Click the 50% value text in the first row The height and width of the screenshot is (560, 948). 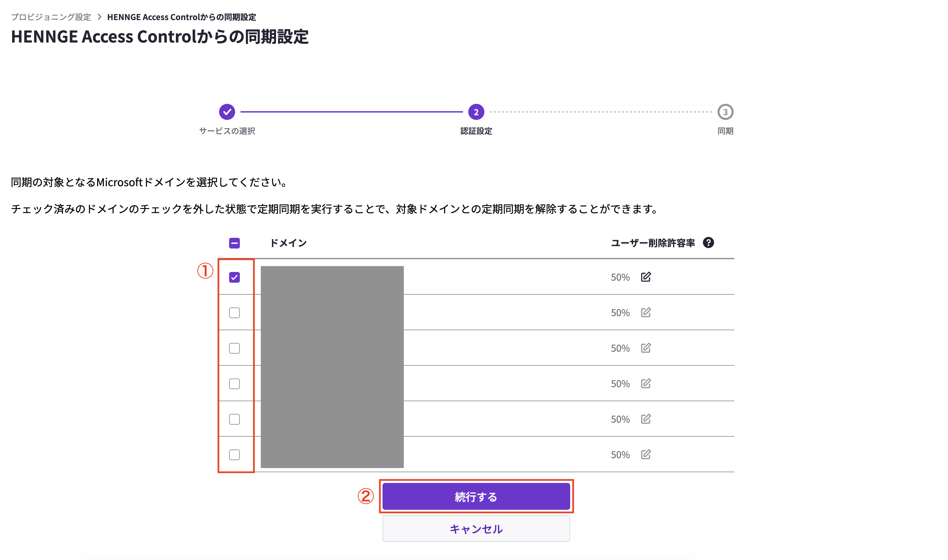pyautogui.click(x=620, y=277)
